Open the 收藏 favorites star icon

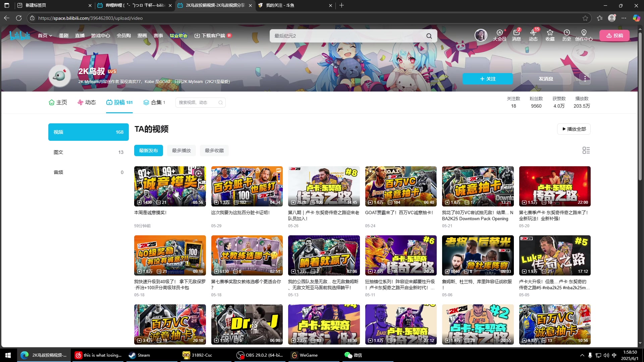click(550, 35)
